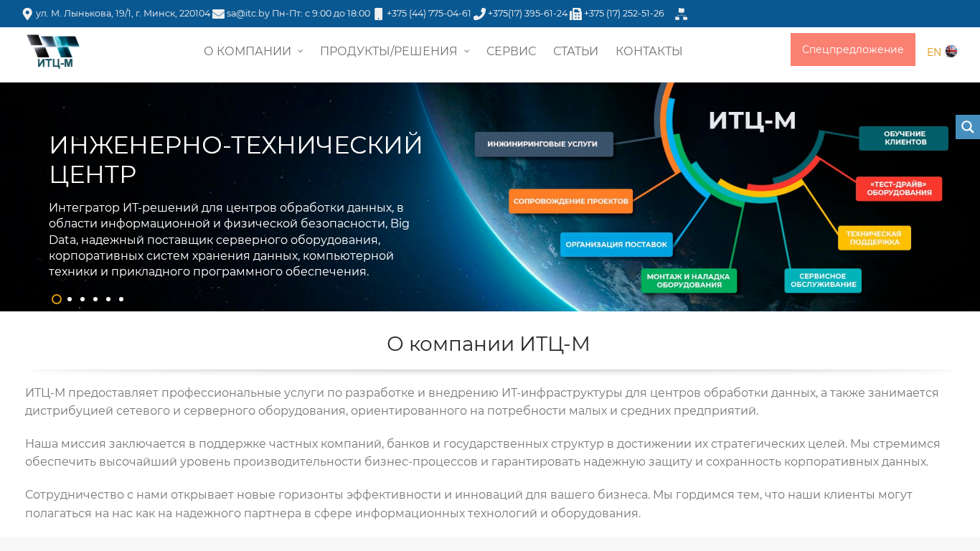Click the ИТЦ-М logo
This screenshot has width=980, height=551.
point(53,52)
